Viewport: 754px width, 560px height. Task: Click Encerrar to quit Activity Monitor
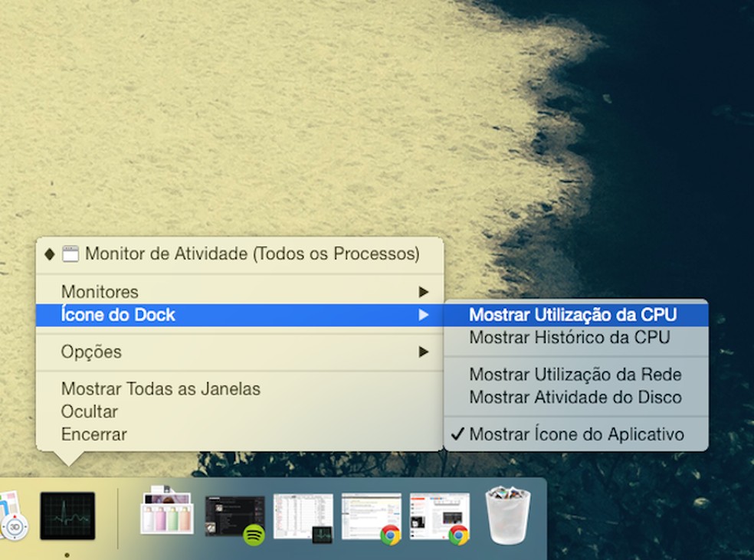tap(92, 434)
